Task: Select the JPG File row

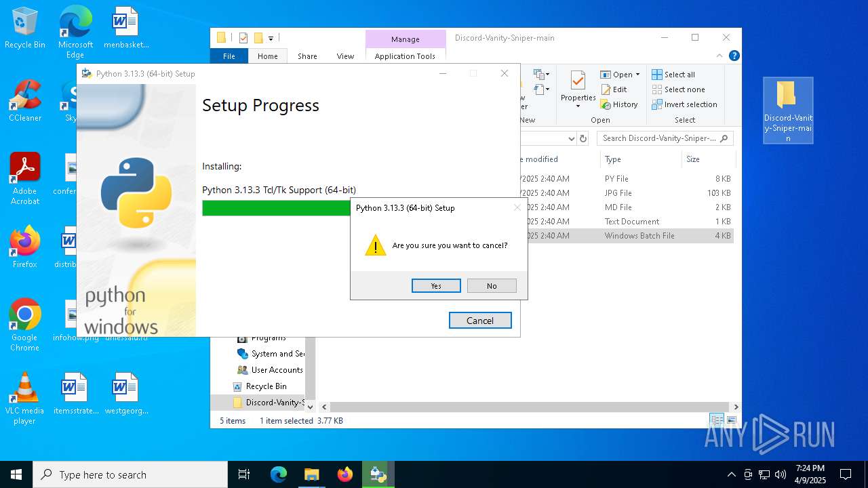Action: 626,193
